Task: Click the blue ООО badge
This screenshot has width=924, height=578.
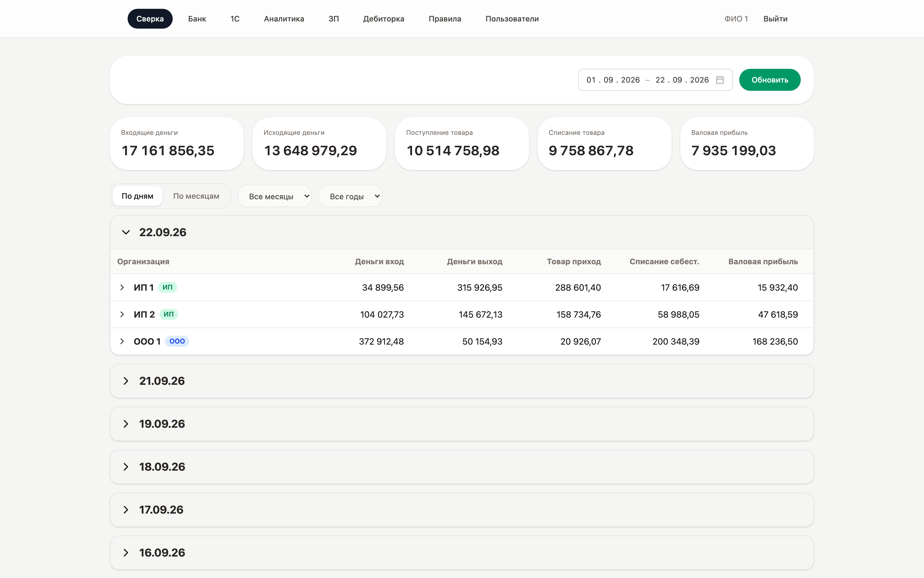Action: [x=177, y=341]
